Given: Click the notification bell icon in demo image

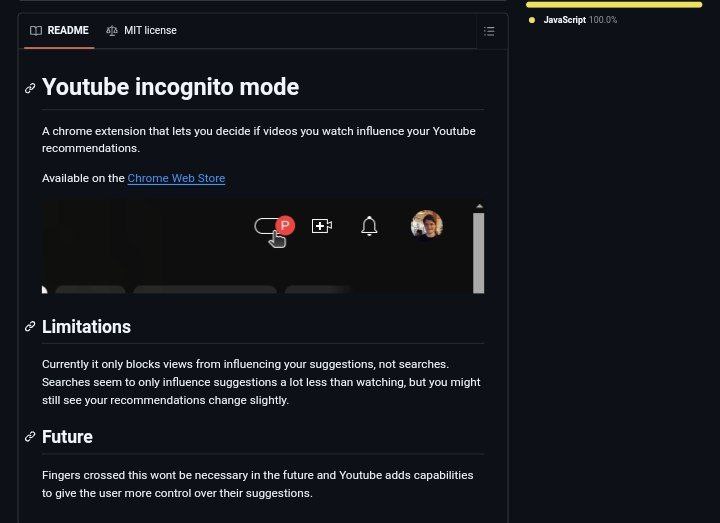Looking at the screenshot, I should [369, 226].
